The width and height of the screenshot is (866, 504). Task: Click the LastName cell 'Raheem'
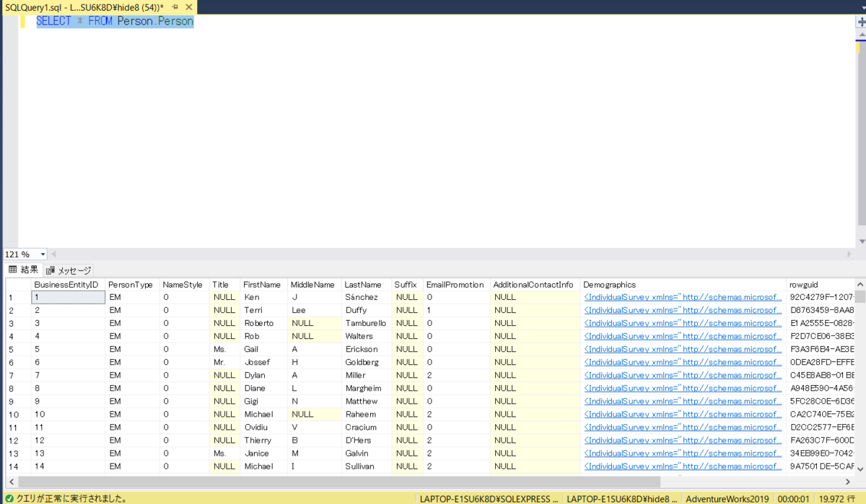pyautogui.click(x=367, y=415)
